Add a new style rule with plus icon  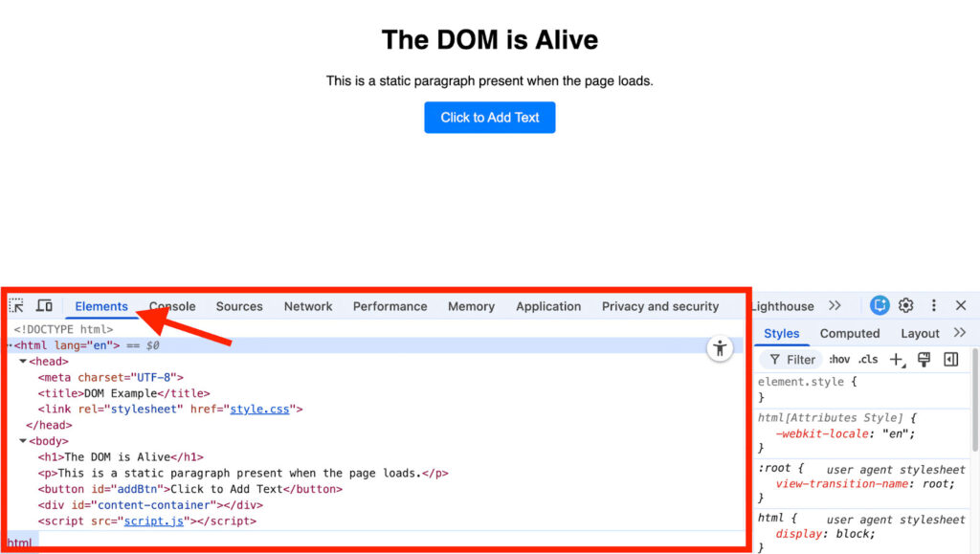pyautogui.click(x=896, y=360)
